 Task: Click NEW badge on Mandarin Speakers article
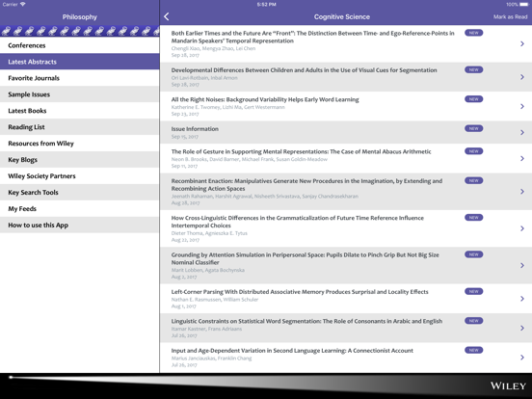[x=473, y=33]
